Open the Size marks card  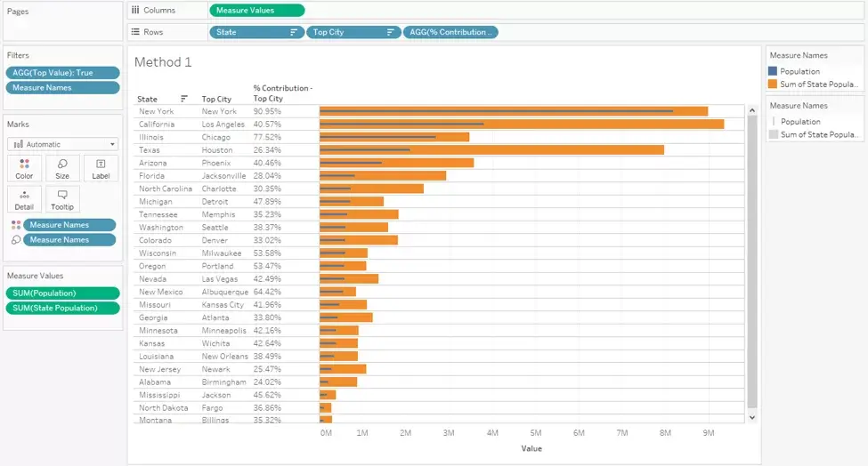click(x=62, y=169)
